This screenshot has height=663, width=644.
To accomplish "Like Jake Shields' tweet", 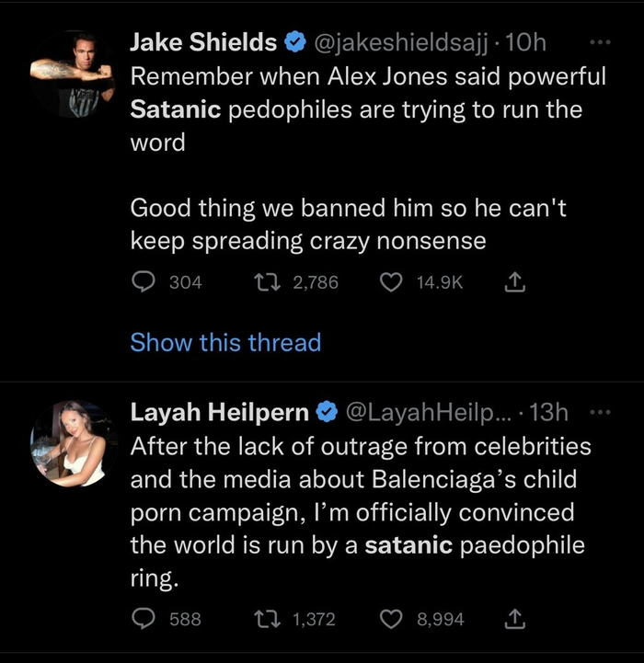I will pyautogui.click(x=393, y=283).
